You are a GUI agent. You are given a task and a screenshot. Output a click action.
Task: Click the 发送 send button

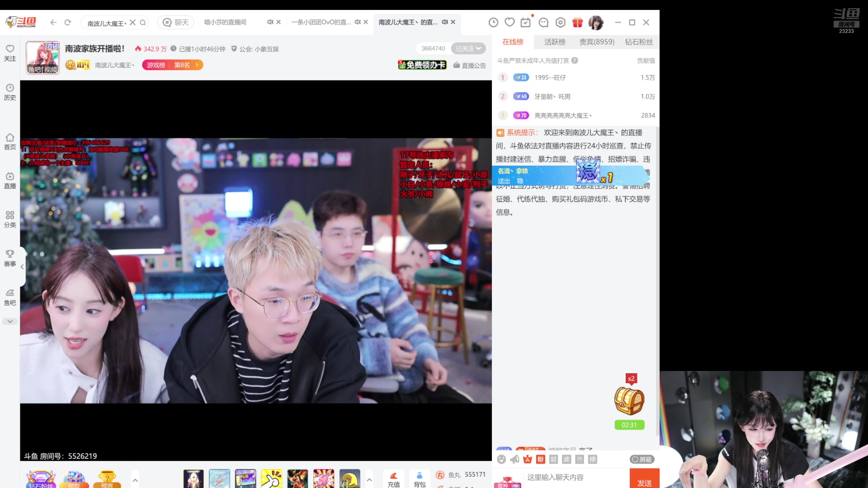pyautogui.click(x=644, y=482)
